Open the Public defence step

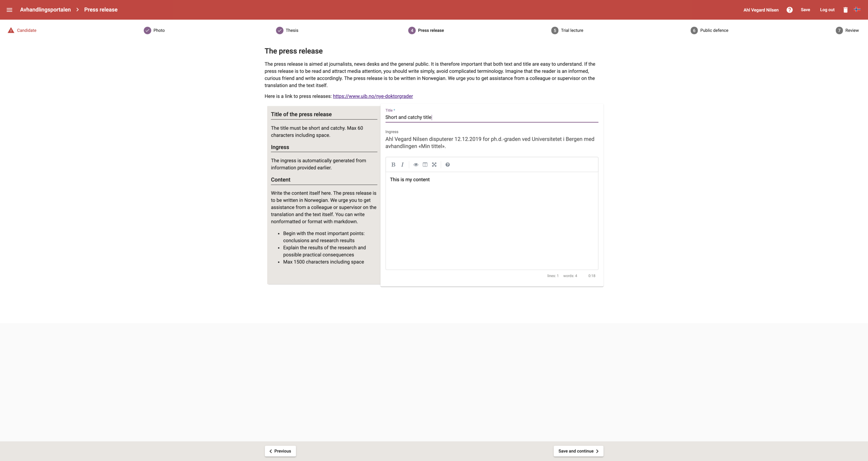[709, 31]
